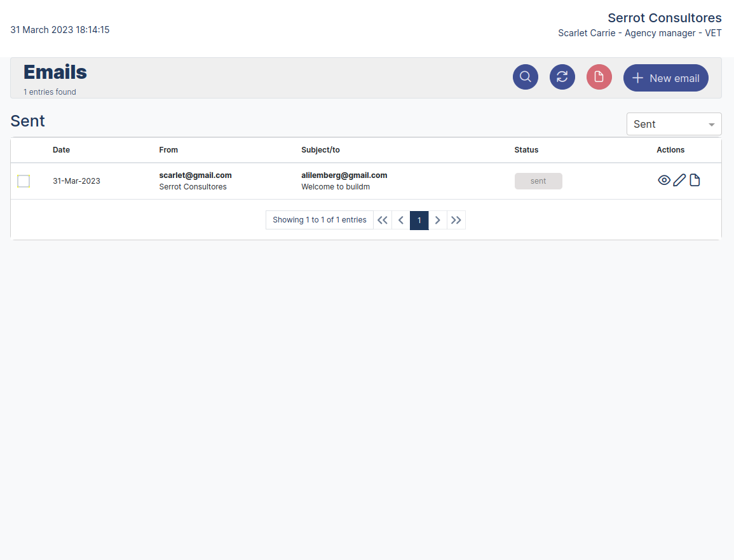Open the Serrot Consultores account name
The height and width of the screenshot is (560, 734).
[x=664, y=18]
